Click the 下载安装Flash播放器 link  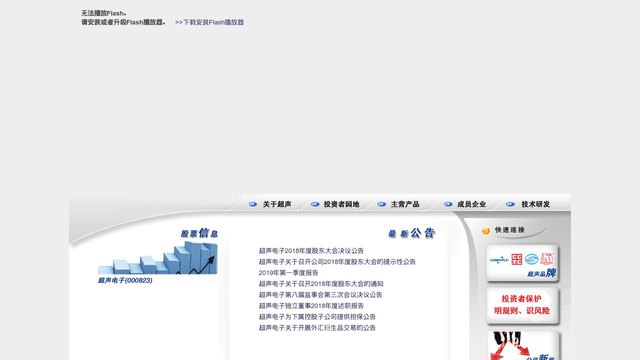[x=209, y=22]
